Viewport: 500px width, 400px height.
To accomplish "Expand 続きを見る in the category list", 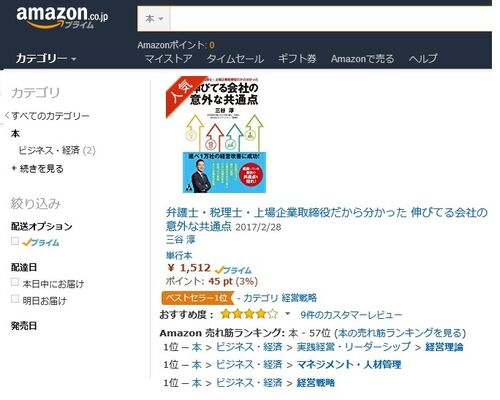I will (x=37, y=169).
